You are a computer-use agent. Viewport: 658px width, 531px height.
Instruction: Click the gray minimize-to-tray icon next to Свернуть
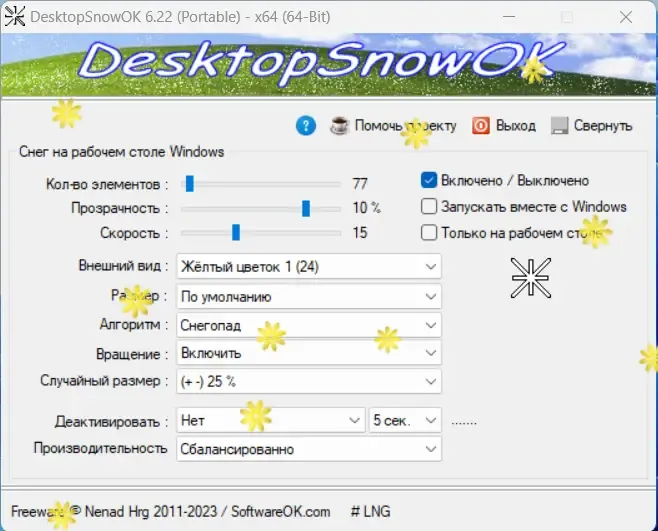pos(559,126)
